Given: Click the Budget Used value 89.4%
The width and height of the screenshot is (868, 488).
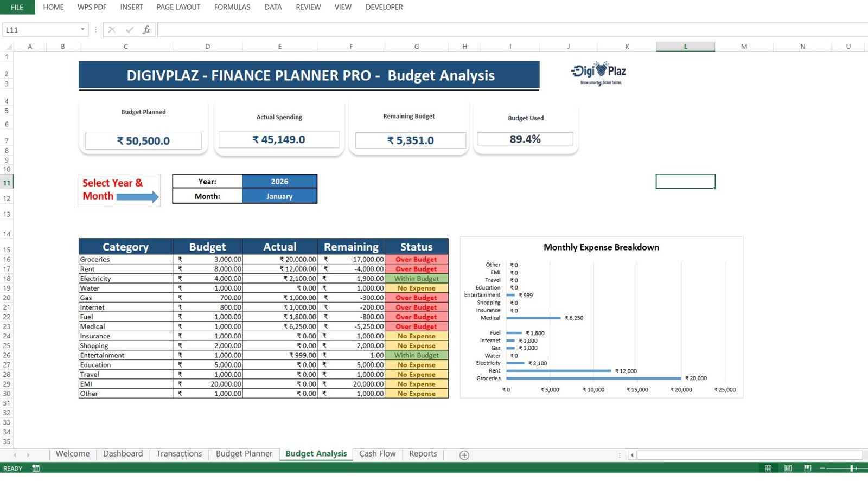Looking at the screenshot, I should click(x=525, y=139).
